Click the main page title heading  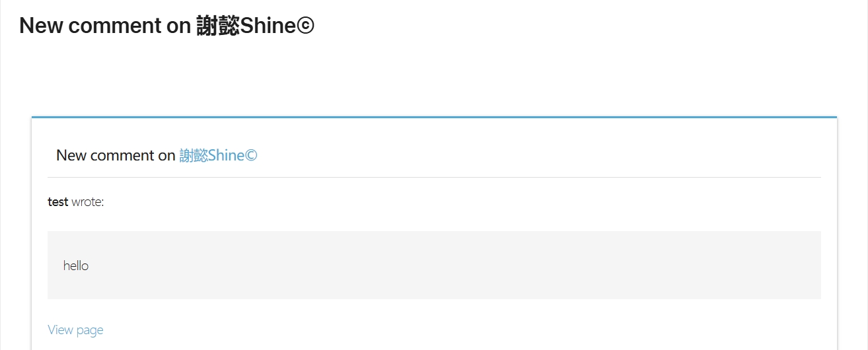(x=166, y=26)
